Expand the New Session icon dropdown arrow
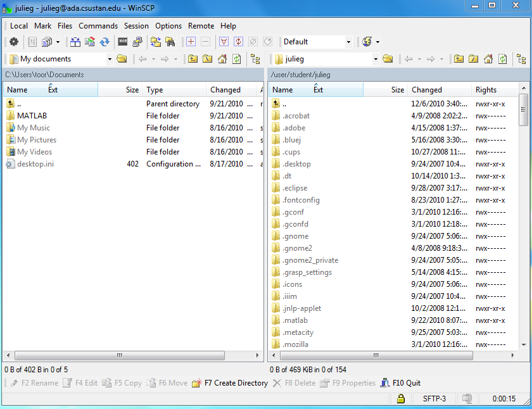Image resolution: width=532 pixels, height=409 pixels. (x=377, y=42)
